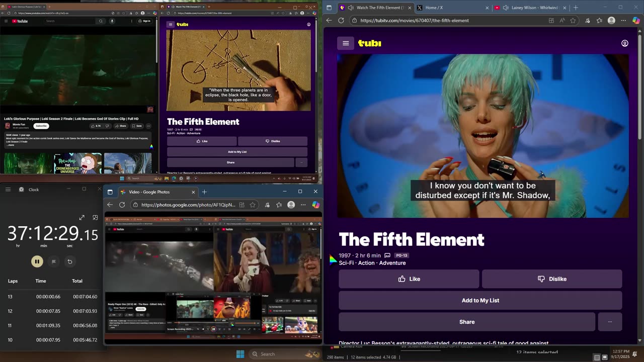
Task: Open the Tubi hamburger menu in the large right window
Action: click(346, 43)
